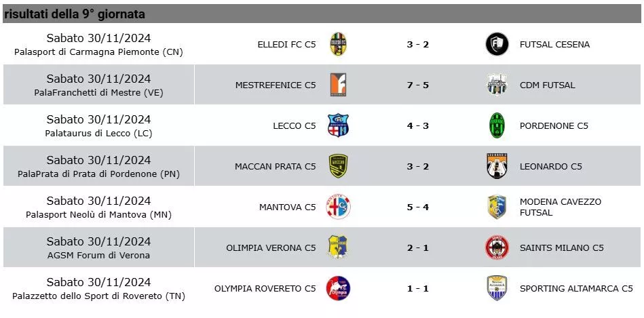The width and height of the screenshot is (644, 318).
Task: Click the Maccan Prata C5 yellow-black crest
Action: click(x=338, y=166)
